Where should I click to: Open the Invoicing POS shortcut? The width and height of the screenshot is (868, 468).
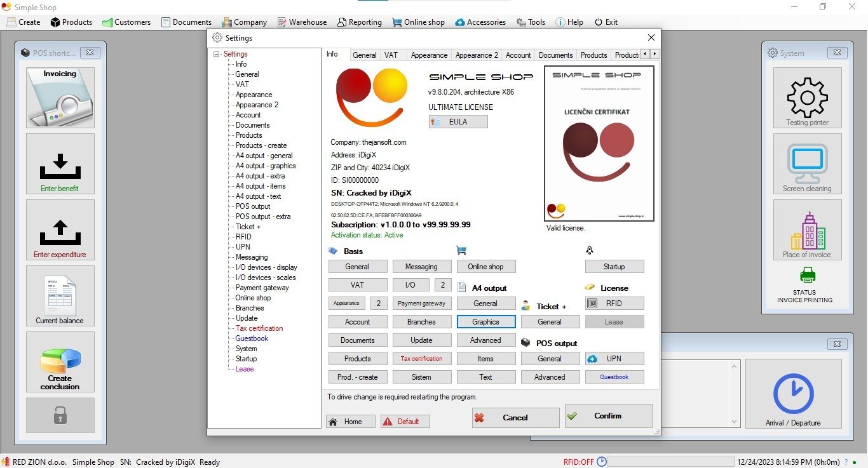(x=60, y=98)
